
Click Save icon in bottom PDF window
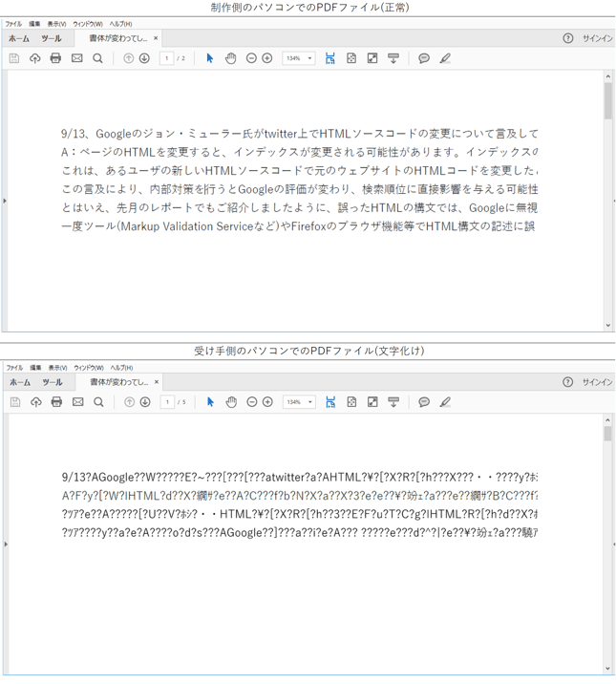[15, 402]
